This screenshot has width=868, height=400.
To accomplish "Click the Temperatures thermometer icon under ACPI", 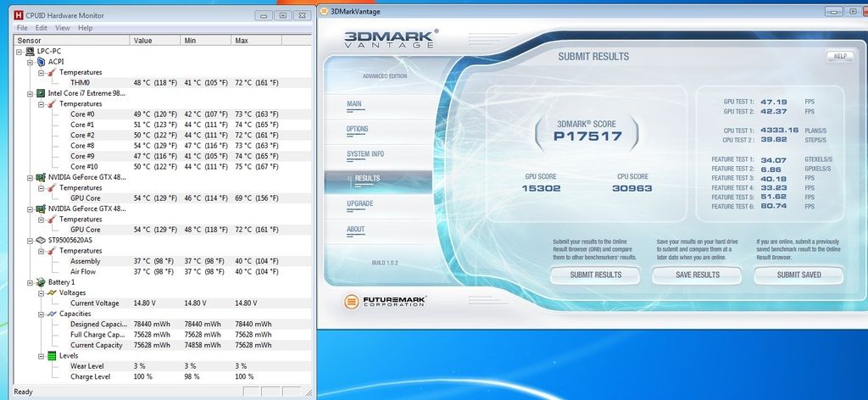I will [x=52, y=72].
